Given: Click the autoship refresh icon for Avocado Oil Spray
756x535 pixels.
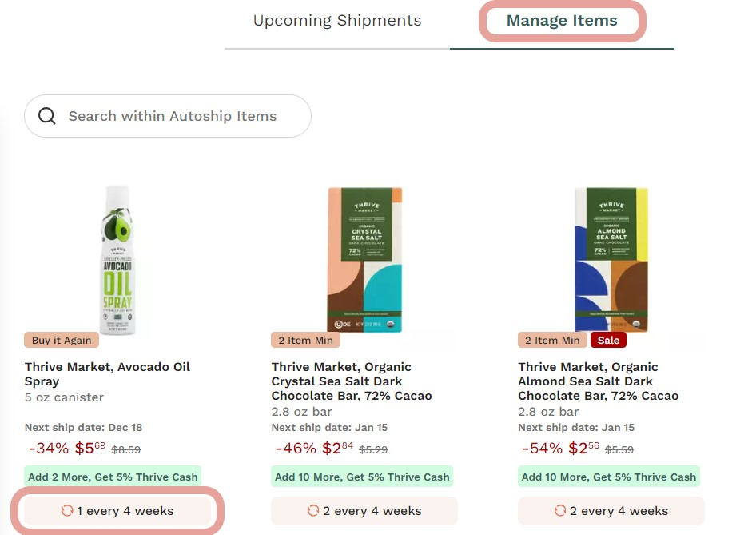Looking at the screenshot, I should [67, 511].
